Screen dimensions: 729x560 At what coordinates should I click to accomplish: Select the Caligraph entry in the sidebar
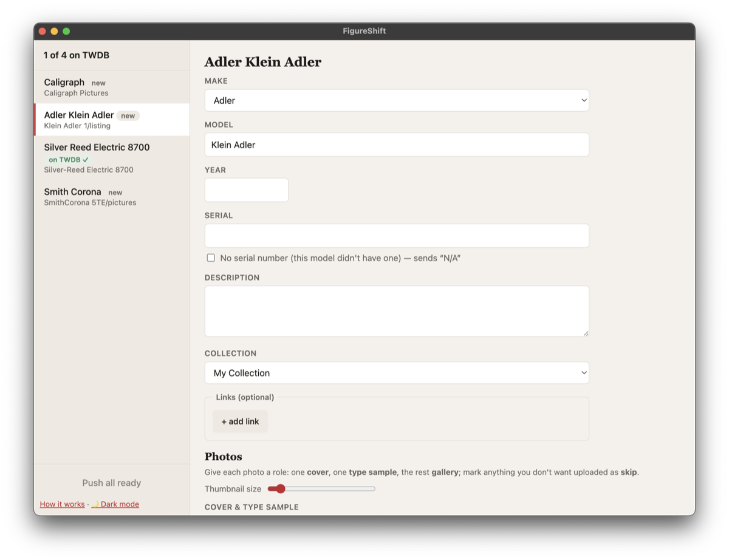112,87
